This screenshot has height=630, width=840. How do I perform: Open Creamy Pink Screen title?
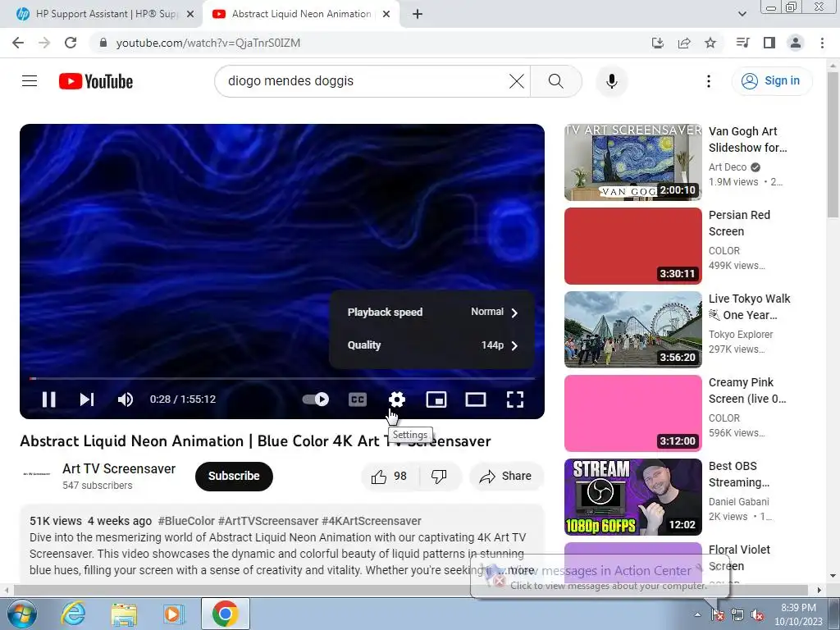point(747,390)
